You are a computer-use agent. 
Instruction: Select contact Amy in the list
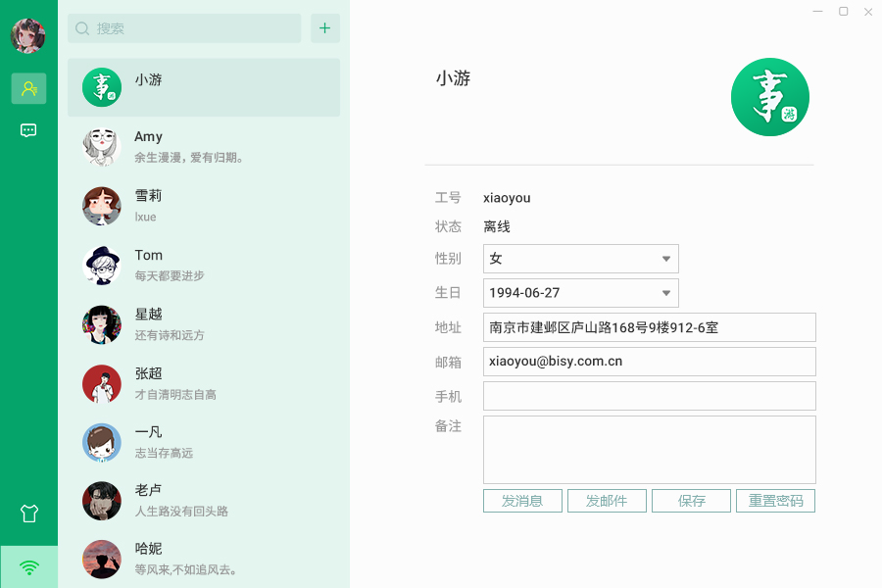[x=204, y=146]
